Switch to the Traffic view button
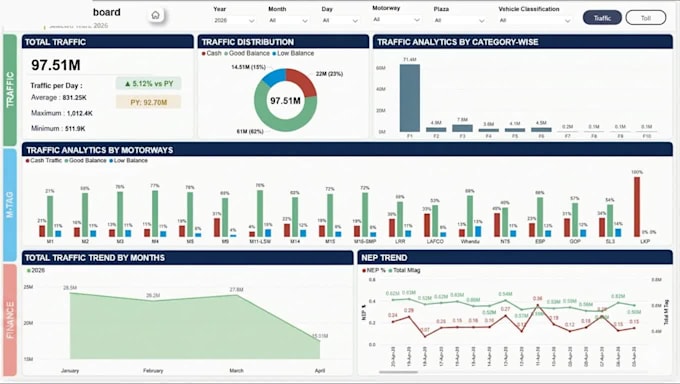 click(x=602, y=18)
